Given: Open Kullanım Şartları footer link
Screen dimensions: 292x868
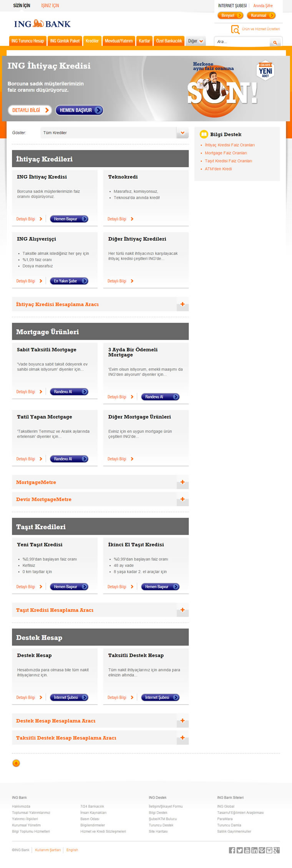Looking at the screenshot, I should [48, 850].
